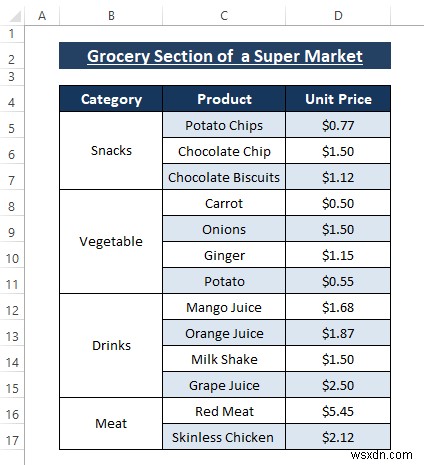This screenshot has width=424, height=465.
Task: Click the Grocery Section title cell
Action: click(x=225, y=56)
